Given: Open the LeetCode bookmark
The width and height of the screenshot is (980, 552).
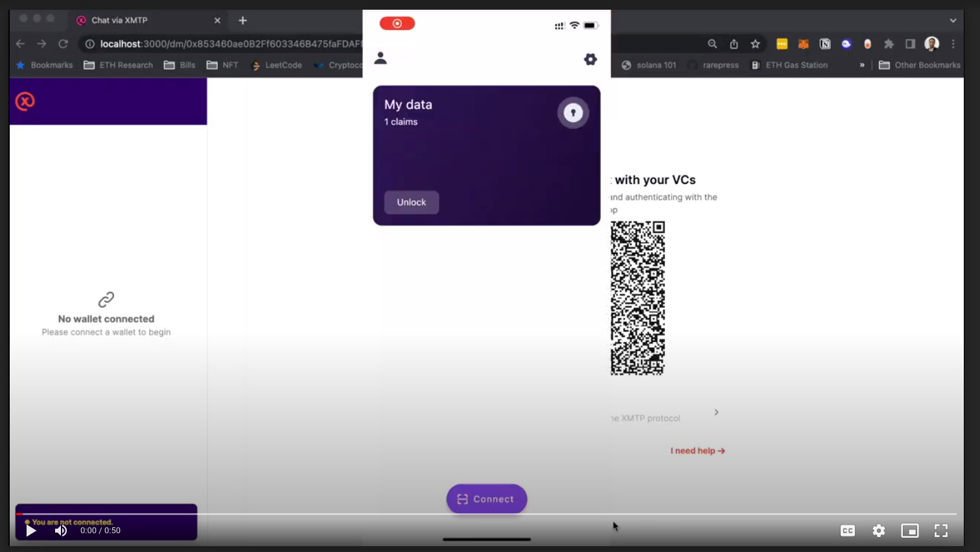Looking at the screenshot, I should 276,65.
